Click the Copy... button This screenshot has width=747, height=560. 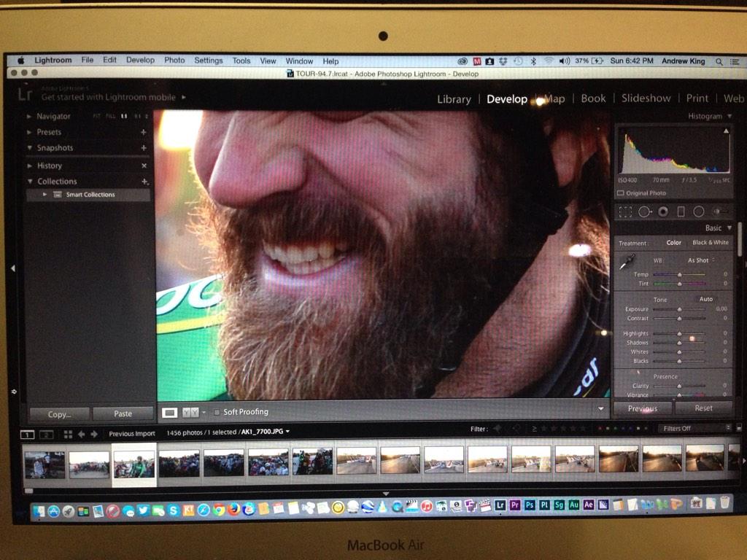58,413
